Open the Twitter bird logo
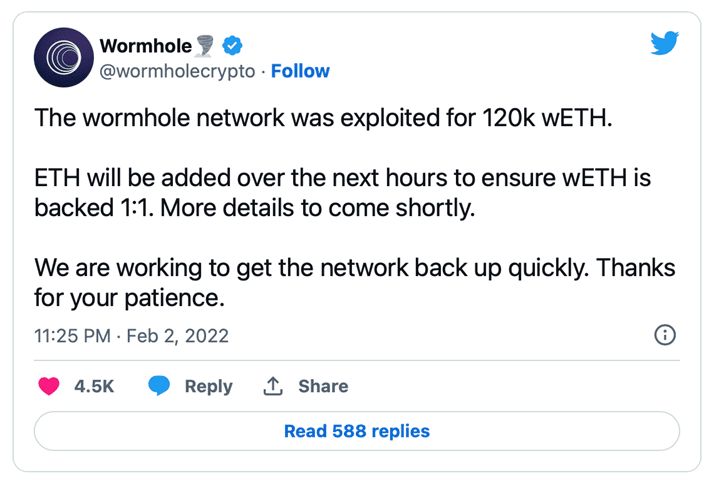719x486 pixels. pyautogui.click(x=664, y=43)
